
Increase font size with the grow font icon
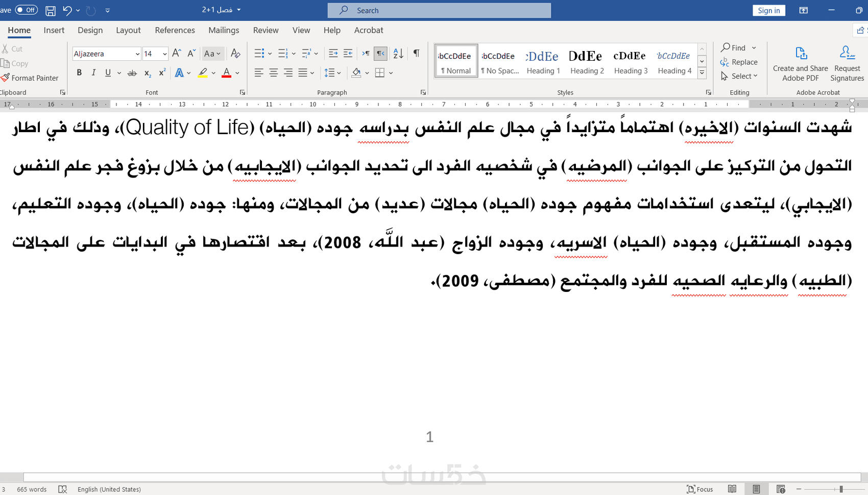[177, 54]
